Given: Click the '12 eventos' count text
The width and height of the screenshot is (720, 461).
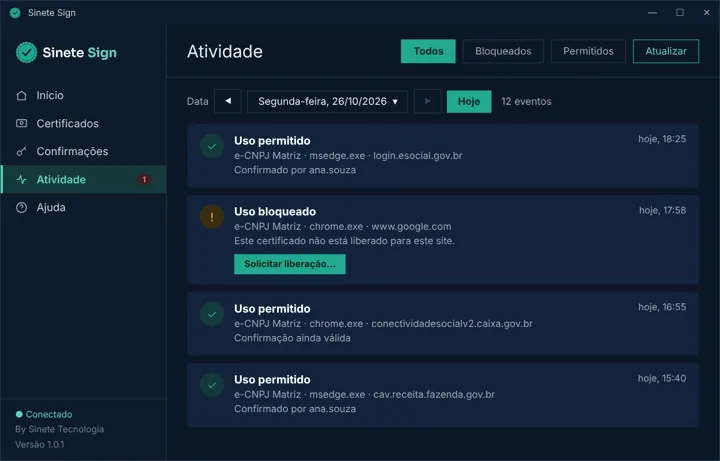Looking at the screenshot, I should pos(526,101).
